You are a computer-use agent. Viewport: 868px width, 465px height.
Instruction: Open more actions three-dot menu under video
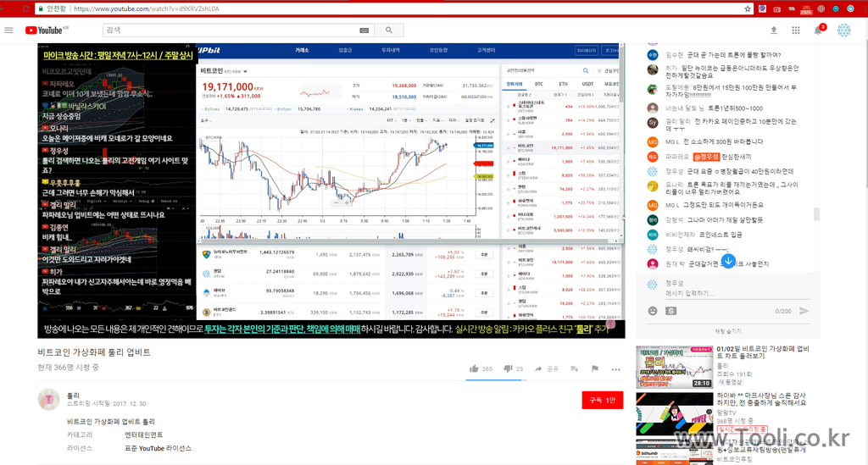coord(615,369)
